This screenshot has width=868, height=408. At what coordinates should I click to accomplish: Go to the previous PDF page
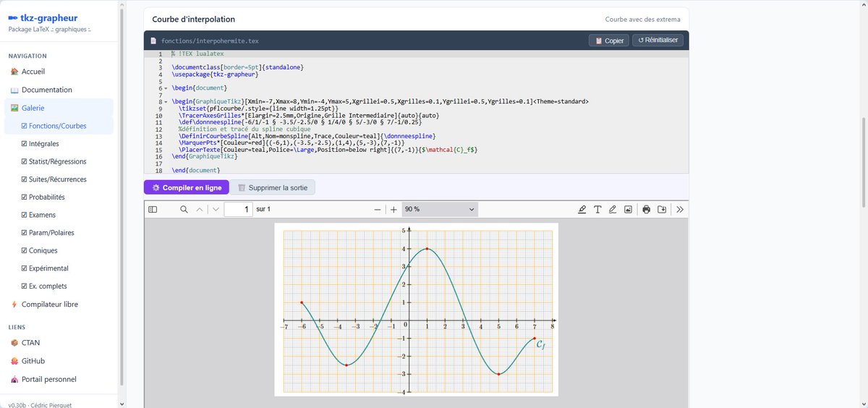(x=200, y=209)
